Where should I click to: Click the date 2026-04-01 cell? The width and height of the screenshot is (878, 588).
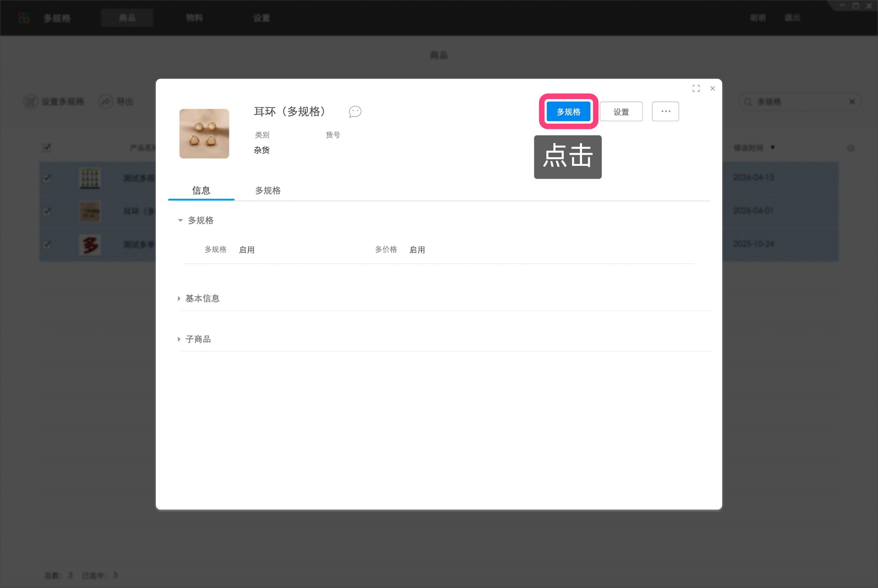click(x=753, y=211)
